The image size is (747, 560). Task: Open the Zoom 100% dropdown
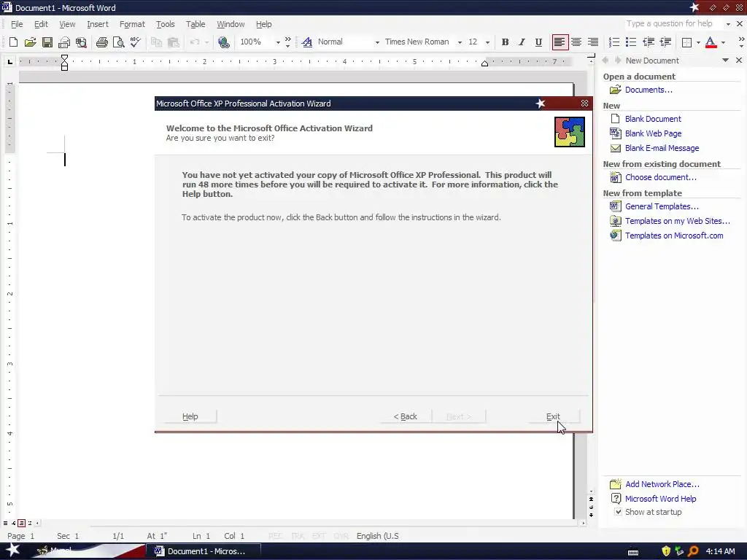[x=278, y=42]
